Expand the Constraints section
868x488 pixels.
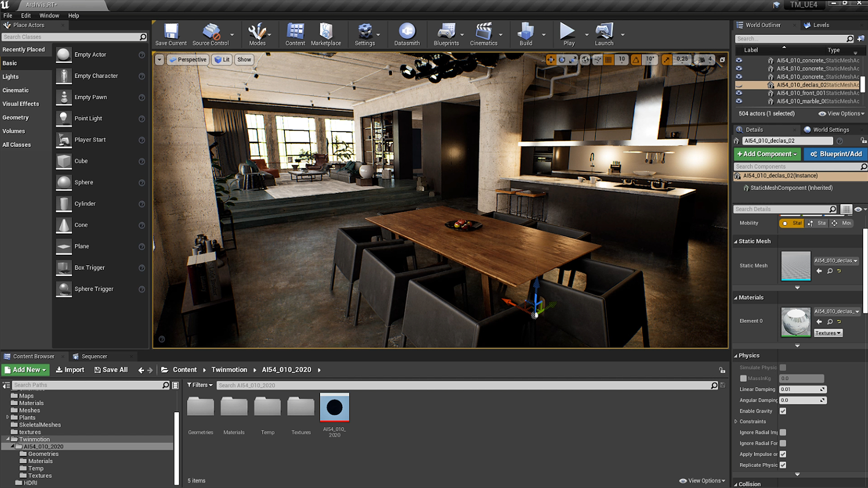pos(736,422)
